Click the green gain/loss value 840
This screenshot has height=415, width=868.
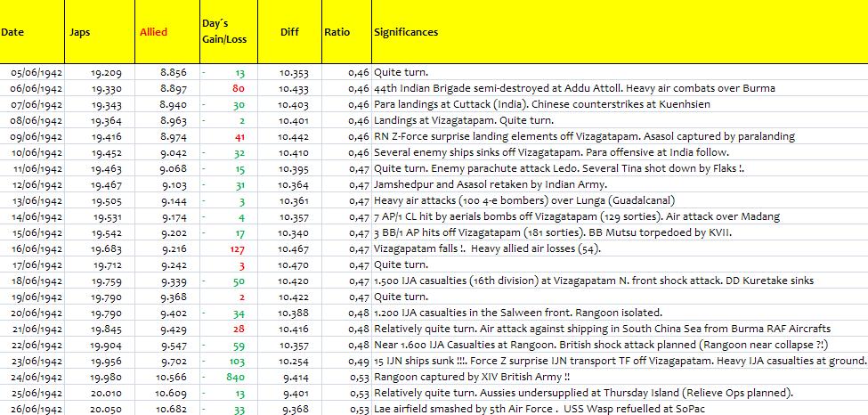click(x=229, y=378)
